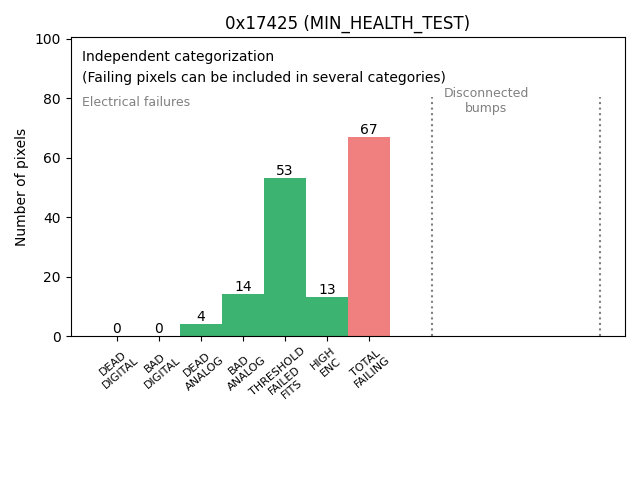The height and width of the screenshot is (480, 640).
Task: Click the red TOTAL FAILING bar
Action: click(x=369, y=237)
